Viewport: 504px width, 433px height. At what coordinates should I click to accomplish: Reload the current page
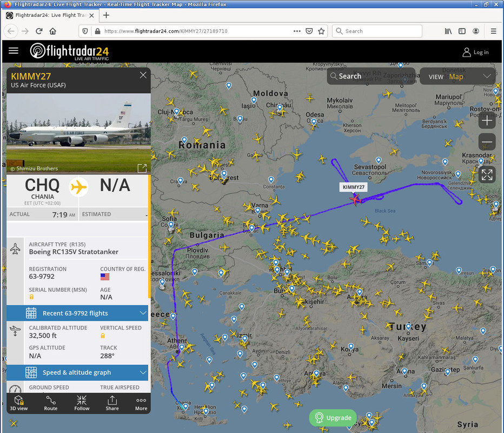[x=39, y=31]
